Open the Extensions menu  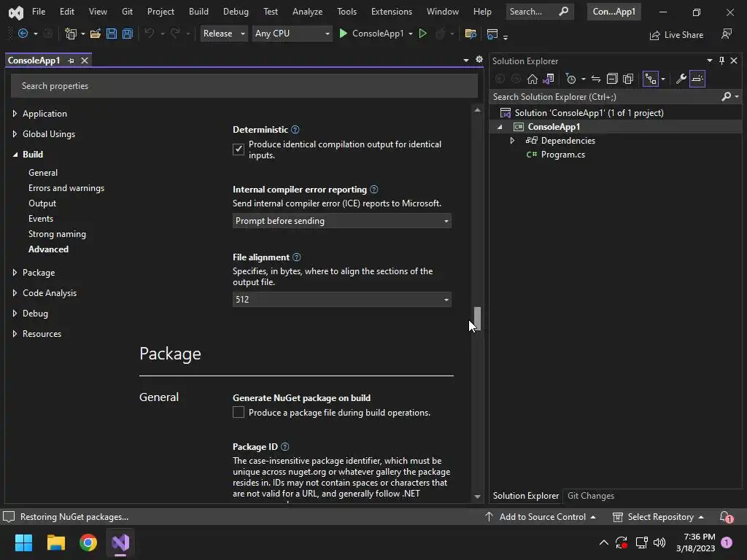(392, 12)
